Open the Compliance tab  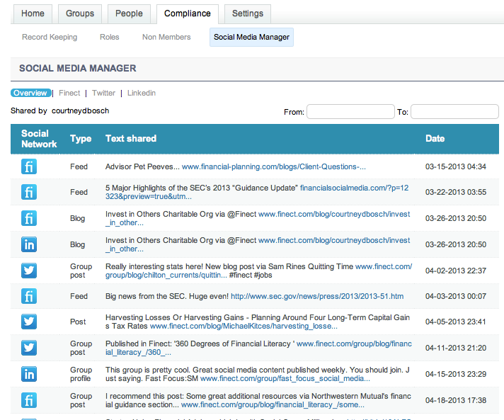click(188, 13)
